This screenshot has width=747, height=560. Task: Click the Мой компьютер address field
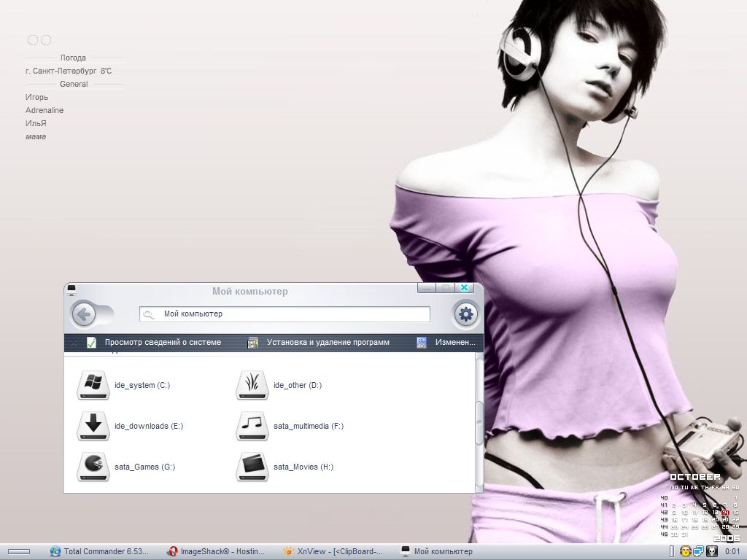(x=292, y=314)
